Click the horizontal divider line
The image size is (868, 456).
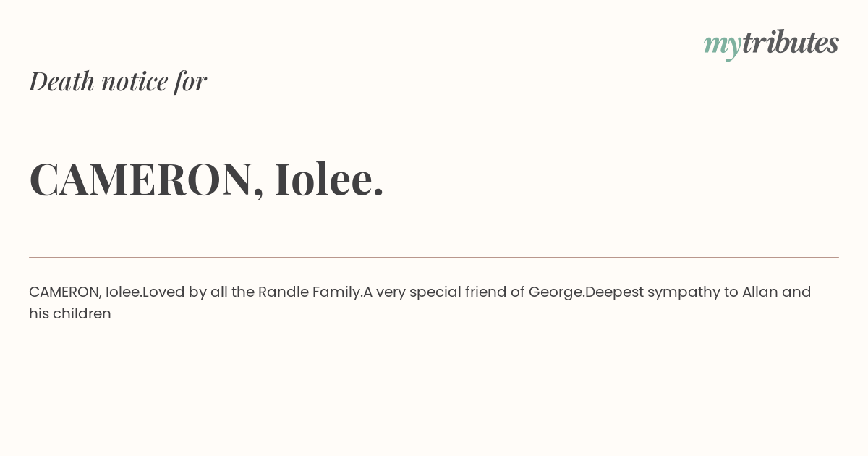(434, 257)
